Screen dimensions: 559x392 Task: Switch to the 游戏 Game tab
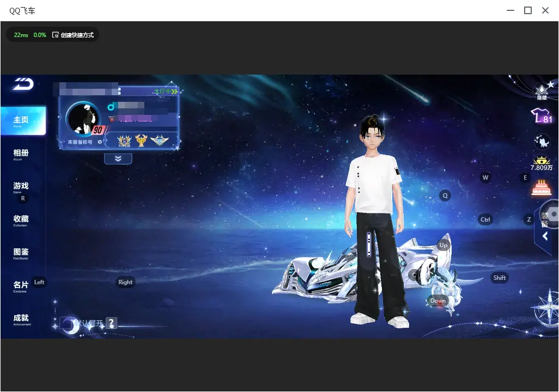coord(21,187)
